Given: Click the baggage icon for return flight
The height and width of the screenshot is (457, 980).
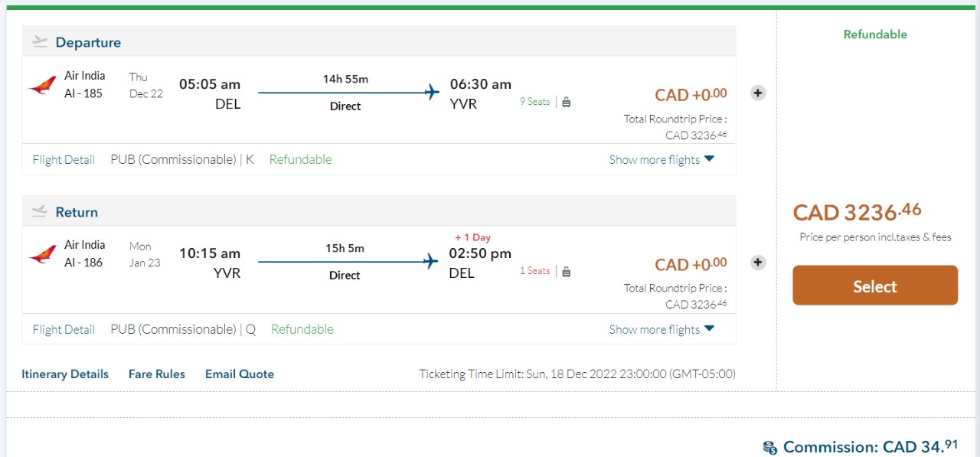Looking at the screenshot, I should 567,271.
